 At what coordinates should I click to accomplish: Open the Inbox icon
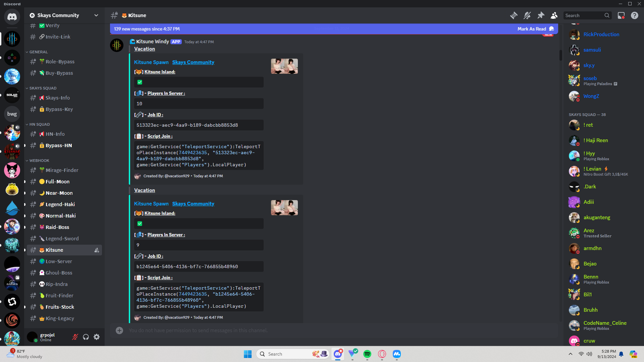pyautogui.click(x=621, y=15)
